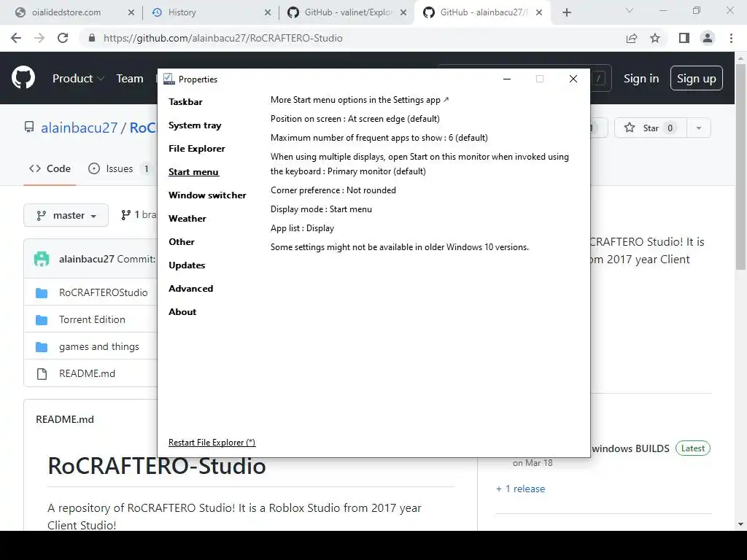Click the Sign up button
The width and height of the screenshot is (747, 560).
point(696,78)
